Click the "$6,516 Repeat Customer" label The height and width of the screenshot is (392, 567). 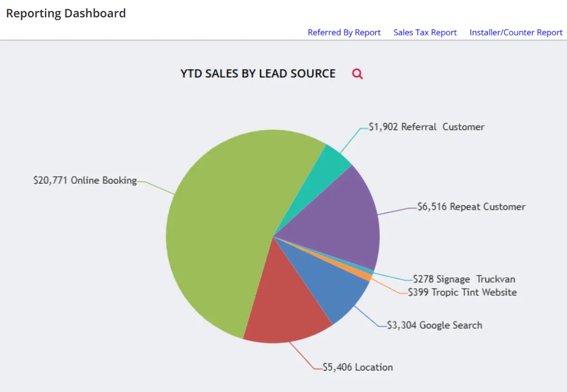[x=472, y=207]
